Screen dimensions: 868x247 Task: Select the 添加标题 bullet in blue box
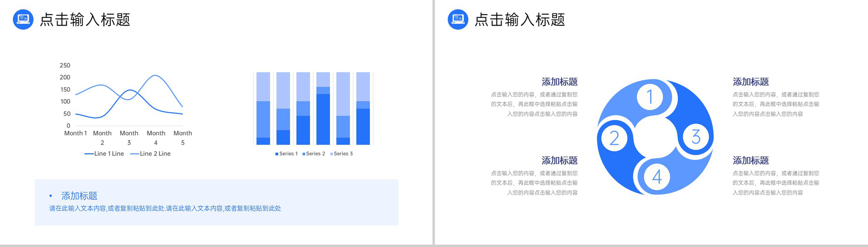point(79,196)
